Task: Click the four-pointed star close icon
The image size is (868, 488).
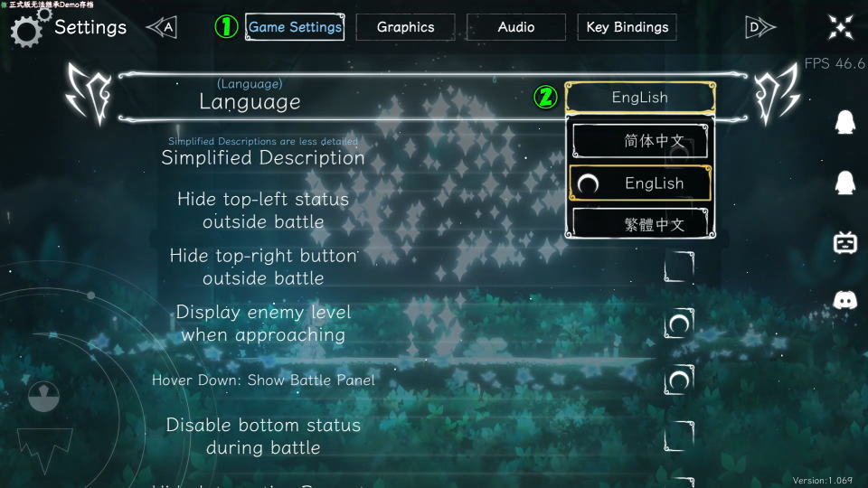Action: [840, 27]
